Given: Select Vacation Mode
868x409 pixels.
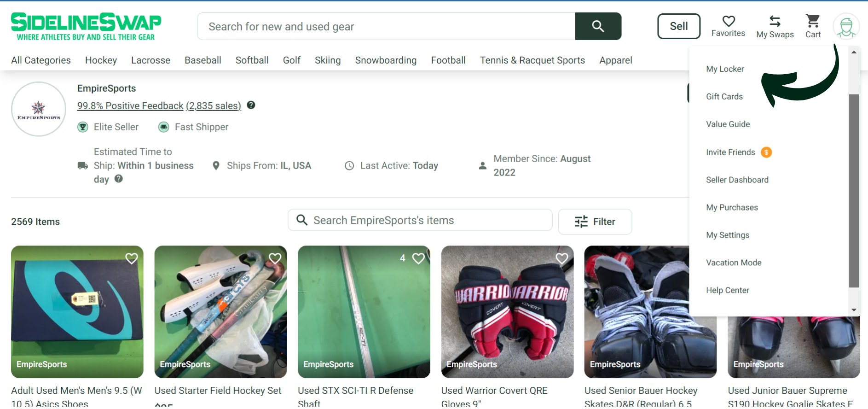Looking at the screenshot, I should click(x=734, y=263).
